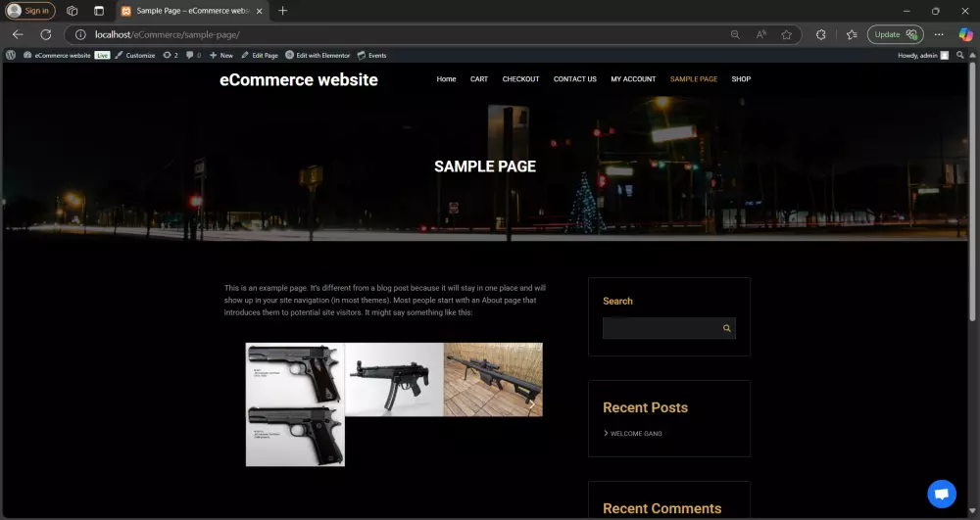Click the zoom magnifier in address bar
Screen dimensions: 980x520
pos(735,35)
